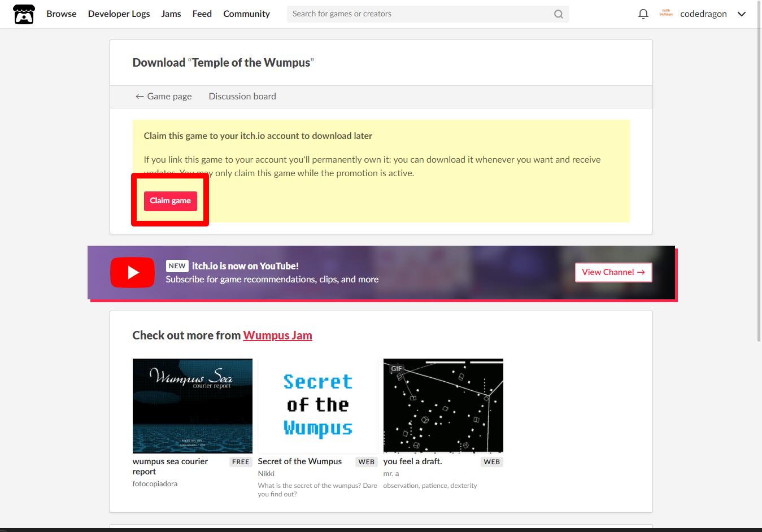Click the 'you feel a draft.' title

coord(413,461)
